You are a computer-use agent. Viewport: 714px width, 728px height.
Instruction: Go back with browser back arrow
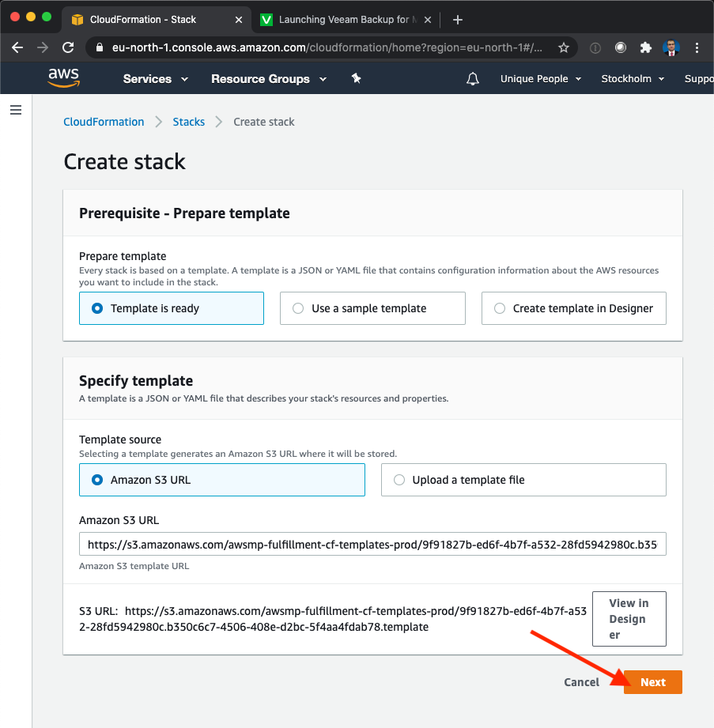pyautogui.click(x=17, y=47)
